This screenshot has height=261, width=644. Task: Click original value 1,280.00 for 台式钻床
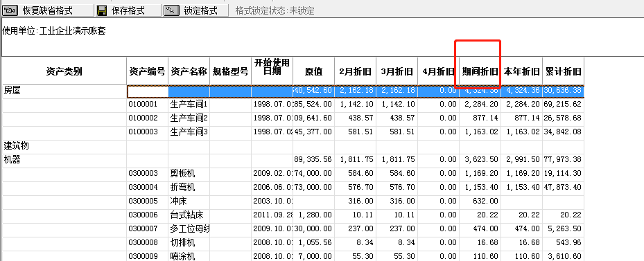315,215
